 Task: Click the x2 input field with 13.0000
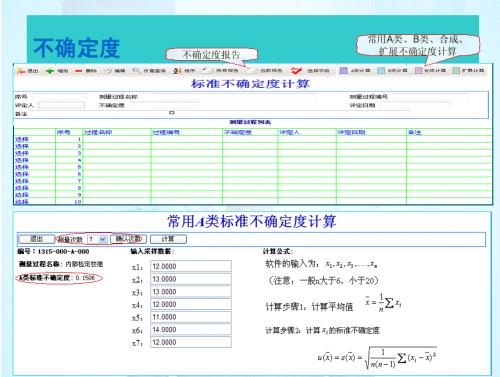[x=191, y=279]
